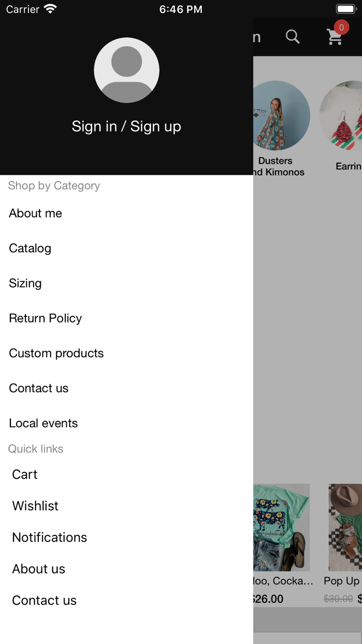The width and height of the screenshot is (362, 644).
Task: Open the About me menu item
Action: [x=36, y=213]
